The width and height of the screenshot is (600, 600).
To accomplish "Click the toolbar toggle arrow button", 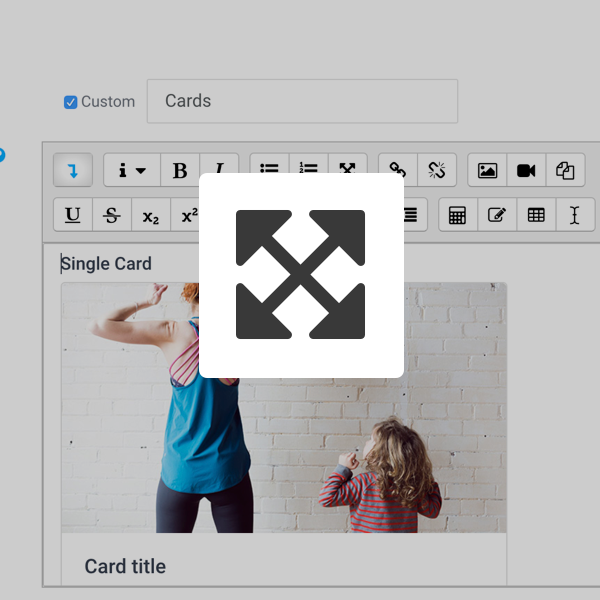I will coord(73,170).
